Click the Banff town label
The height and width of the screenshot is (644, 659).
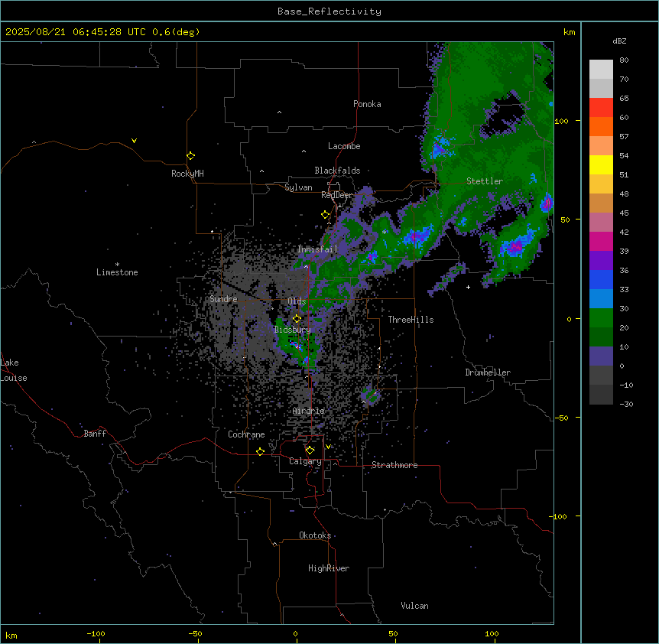[x=95, y=434]
